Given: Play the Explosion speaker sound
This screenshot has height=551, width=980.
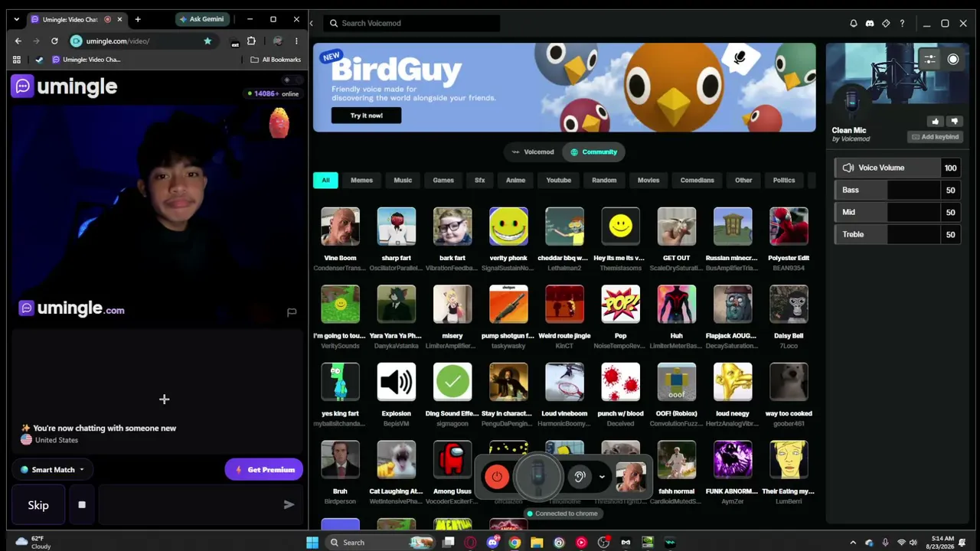Looking at the screenshot, I should 397,382.
